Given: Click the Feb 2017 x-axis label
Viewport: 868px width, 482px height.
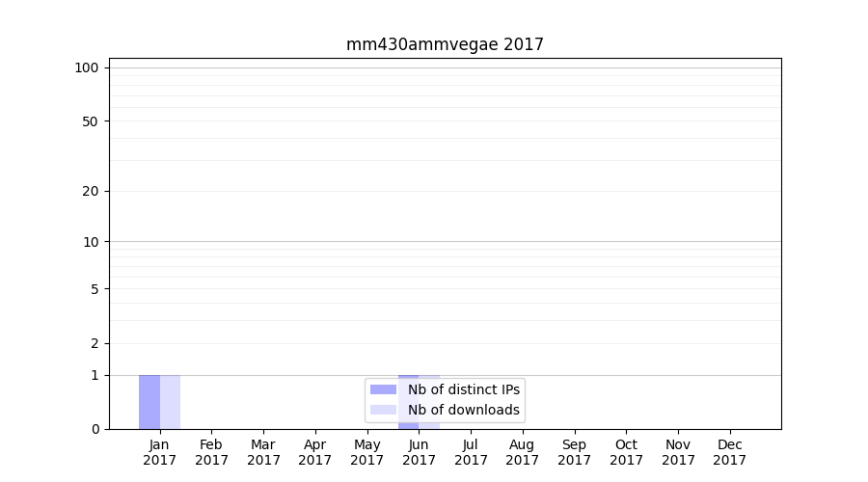Looking at the screenshot, I should (x=211, y=452).
